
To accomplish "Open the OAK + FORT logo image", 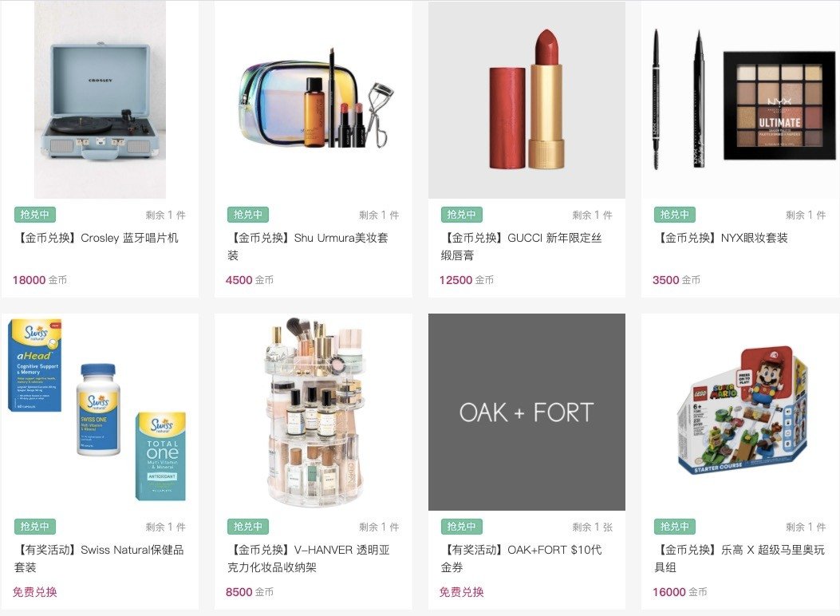I will tap(526, 412).
